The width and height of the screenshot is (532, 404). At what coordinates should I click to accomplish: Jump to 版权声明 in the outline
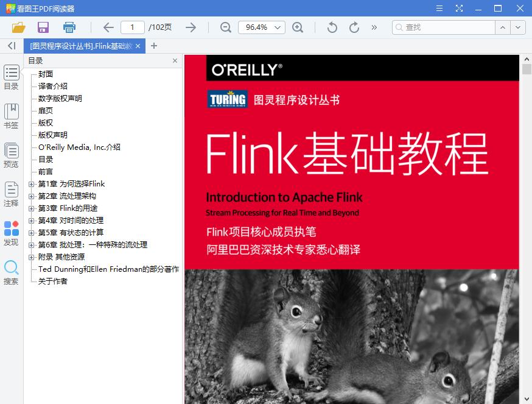52,135
